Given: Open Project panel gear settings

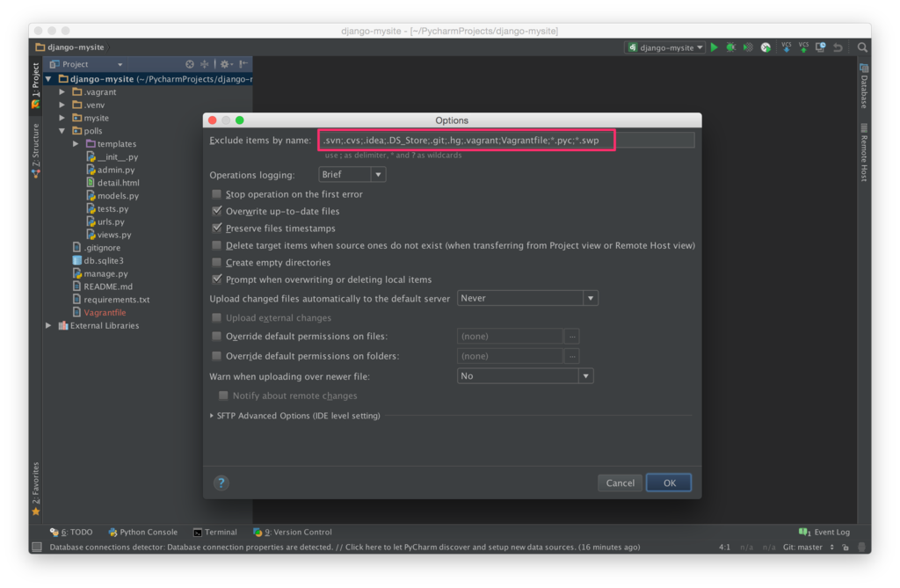Looking at the screenshot, I should [226, 64].
